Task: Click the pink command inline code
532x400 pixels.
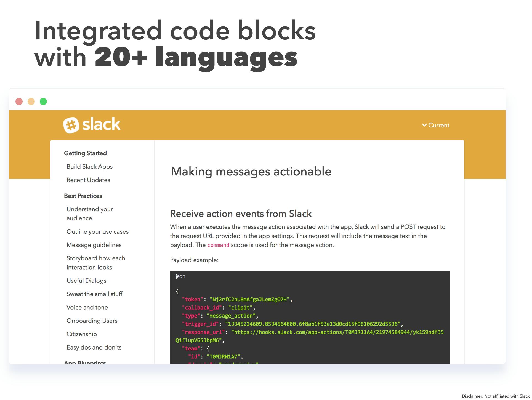Action: pos(218,245)
